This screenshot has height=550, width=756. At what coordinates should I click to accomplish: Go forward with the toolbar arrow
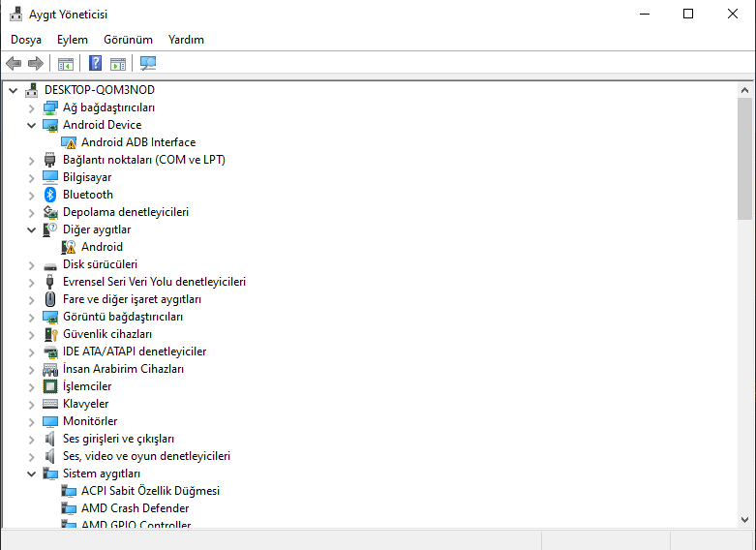36,63
